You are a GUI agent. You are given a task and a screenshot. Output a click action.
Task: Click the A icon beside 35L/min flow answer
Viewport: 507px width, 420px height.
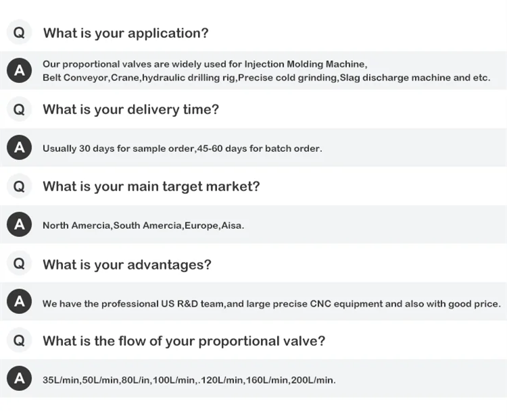[x=19, y=379]
